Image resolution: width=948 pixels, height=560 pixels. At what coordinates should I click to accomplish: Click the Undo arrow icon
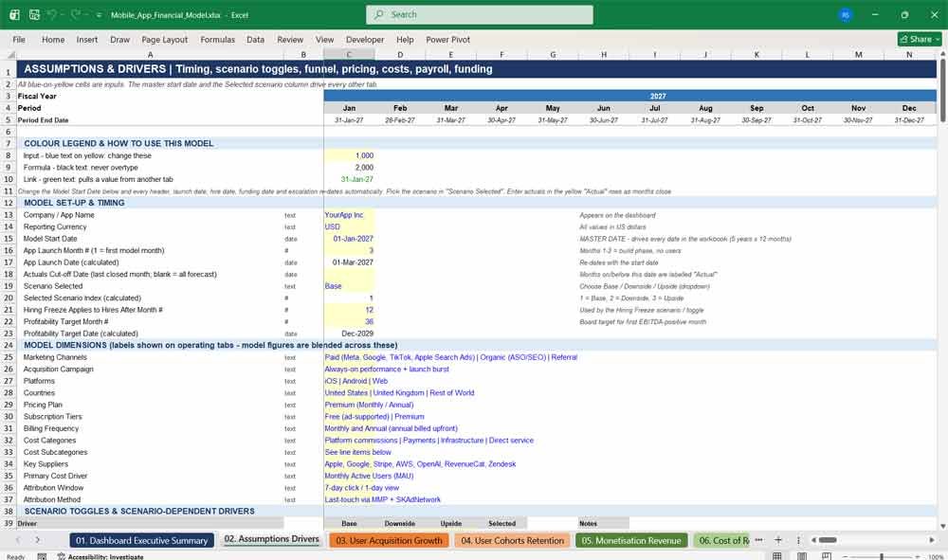point(52,14)
